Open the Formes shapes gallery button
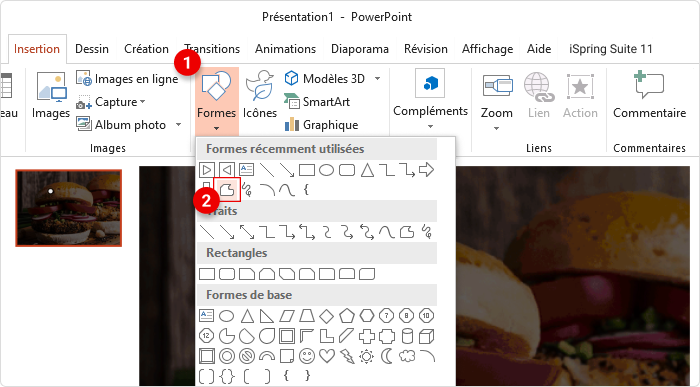This screenshot has width=700, height=387. 217,101
